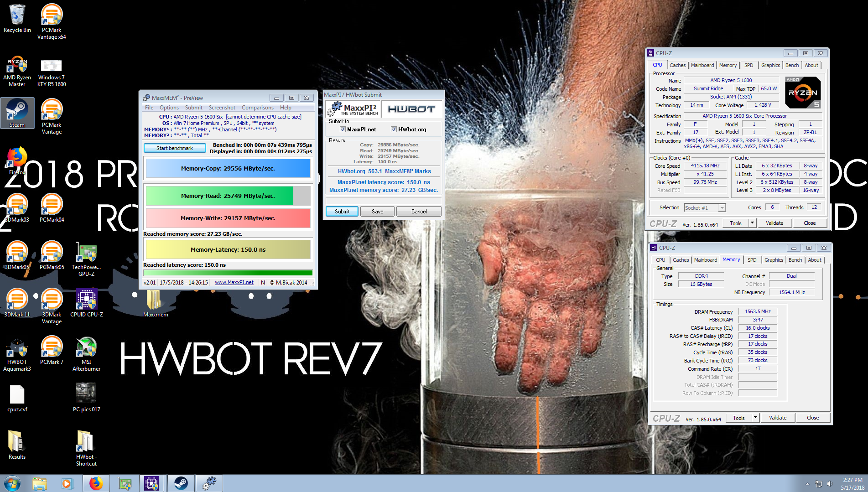Click the Memory-Copy result bar
Image resolution: width=868 pixels, height=492 pixels.
228,168
